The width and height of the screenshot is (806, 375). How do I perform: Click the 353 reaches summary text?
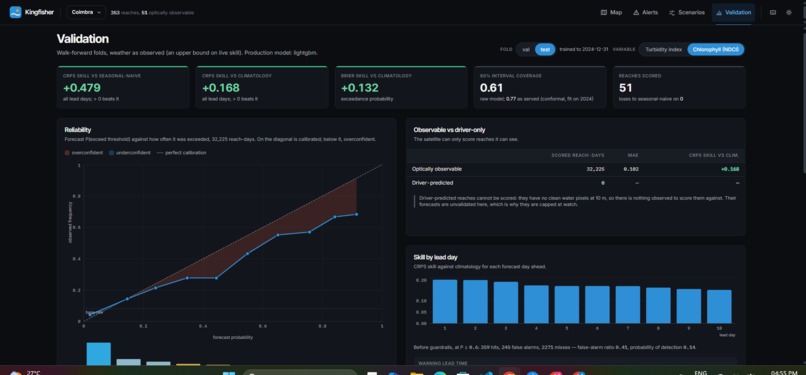pos(125,12)
